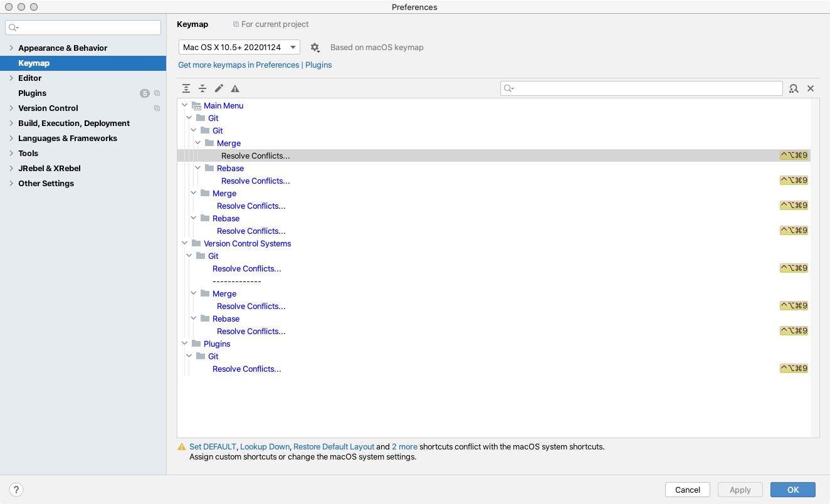Click the Plugins update badge showing 5
The image size is (830, 504).
click(145, 93)
